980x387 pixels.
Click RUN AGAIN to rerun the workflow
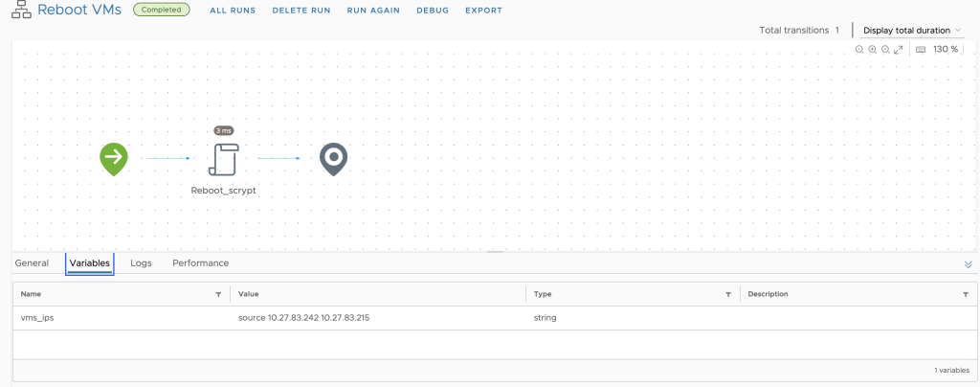(373, 11)
